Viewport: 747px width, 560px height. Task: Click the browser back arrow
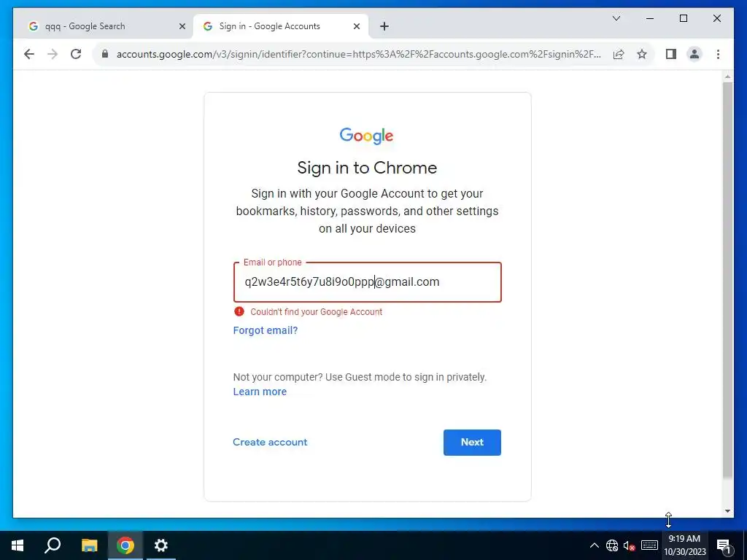[x=29, y=54]
